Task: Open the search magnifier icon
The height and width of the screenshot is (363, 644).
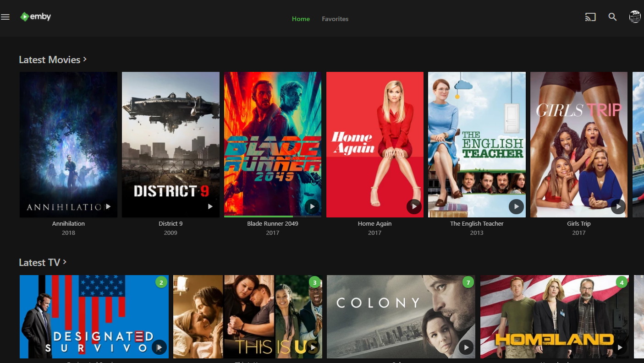Action: pos(612,17)
